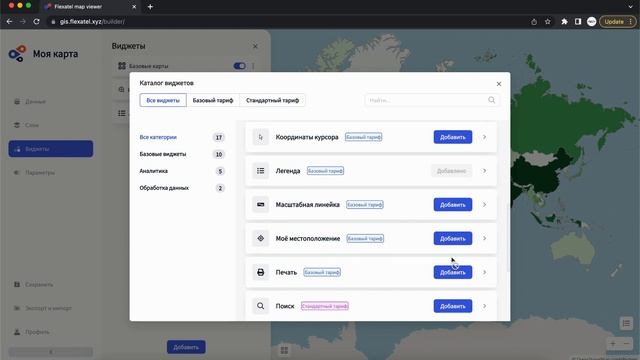The image size is (640, 360).
Task: Collapse the left sidebar with bottom arrow
Action: tap(51, 352)
